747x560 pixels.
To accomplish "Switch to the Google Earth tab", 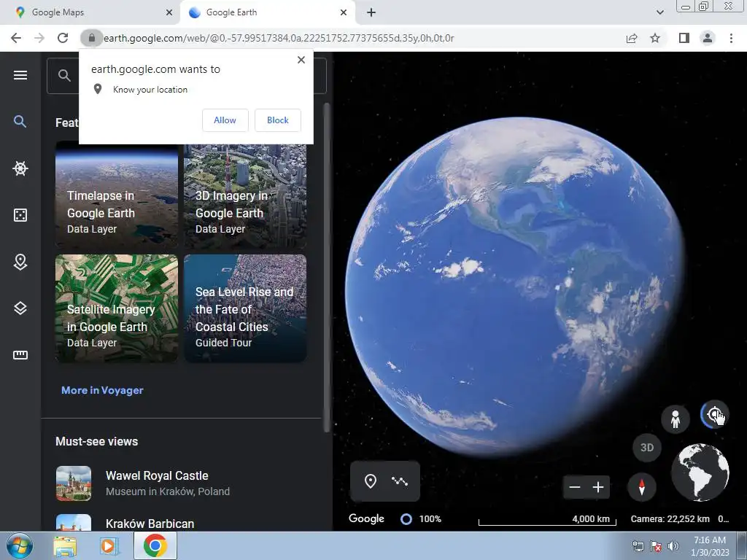I will [267, 12].
